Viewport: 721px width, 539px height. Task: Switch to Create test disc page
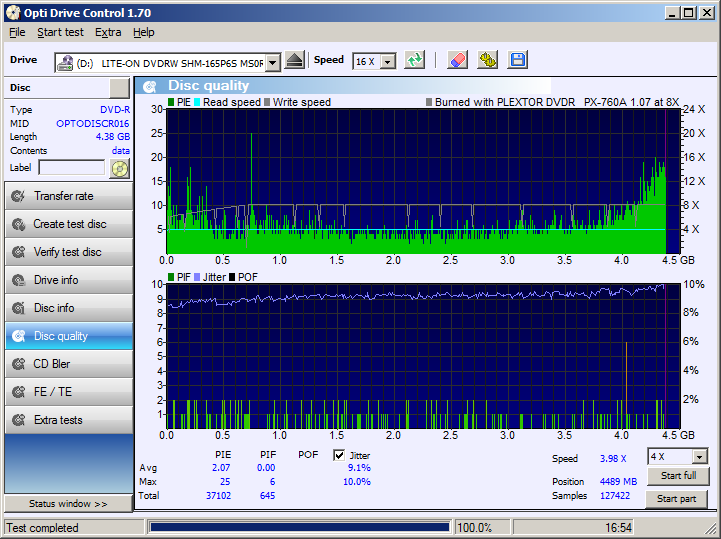click(x=69, y=224)
